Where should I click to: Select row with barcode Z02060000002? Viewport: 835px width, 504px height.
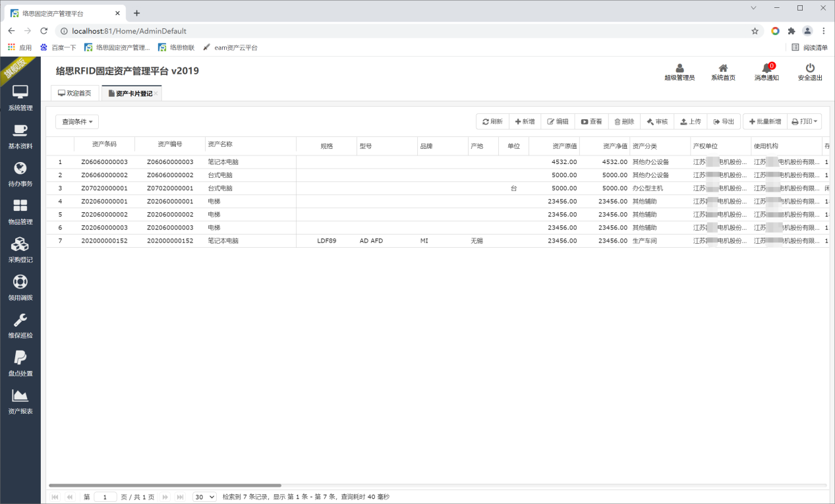pos(438,215)
